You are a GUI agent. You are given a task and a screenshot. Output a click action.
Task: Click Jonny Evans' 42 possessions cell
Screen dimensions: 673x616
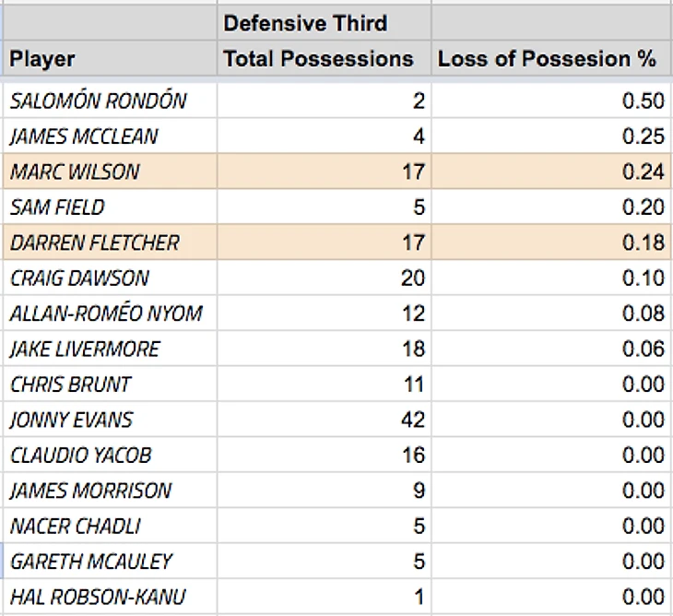[324, 419]
